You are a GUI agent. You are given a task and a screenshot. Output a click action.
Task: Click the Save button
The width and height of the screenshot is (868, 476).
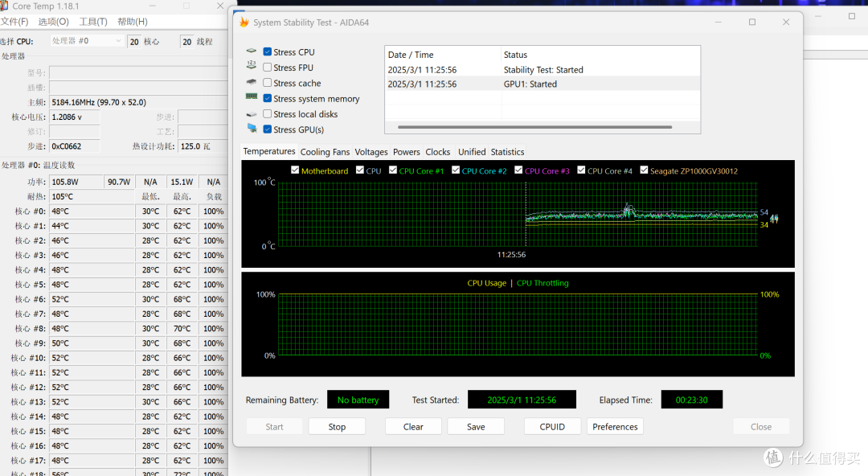click(476, 427)
